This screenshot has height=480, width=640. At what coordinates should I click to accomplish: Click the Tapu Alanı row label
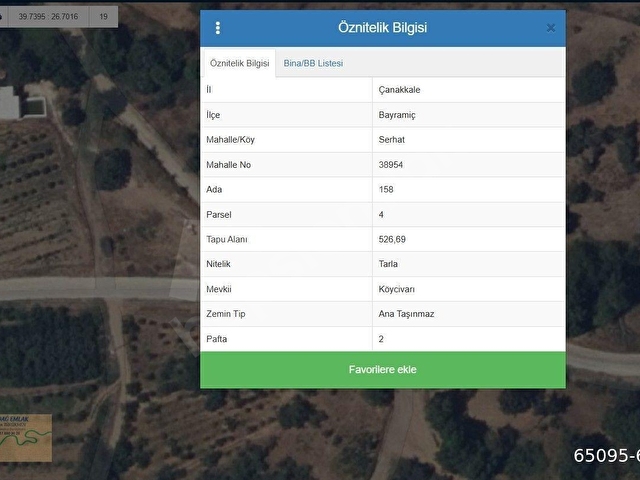coord(227,240)
